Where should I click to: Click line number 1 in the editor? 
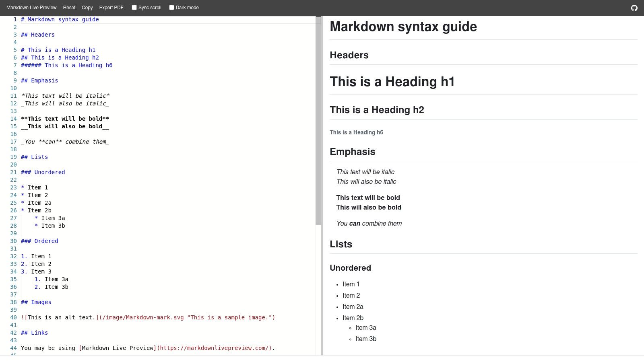15,19
